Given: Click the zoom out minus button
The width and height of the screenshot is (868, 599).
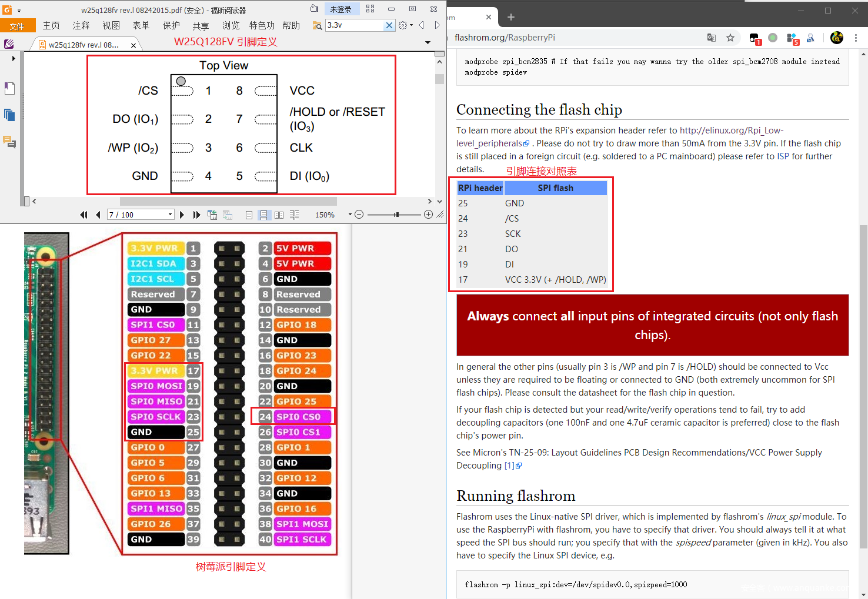Looking at the screenshot, I should pyautogui.click(x=359, y=215).
